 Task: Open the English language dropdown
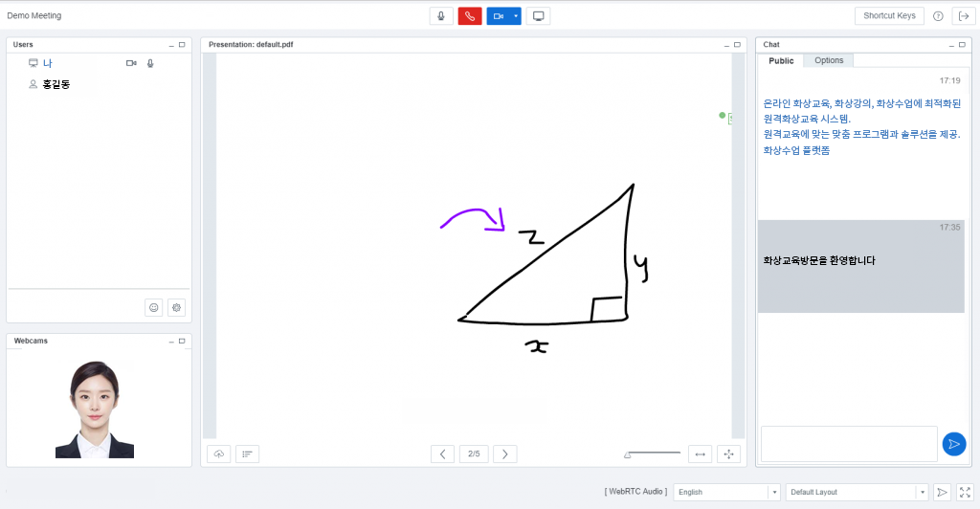tap(726, 492)
